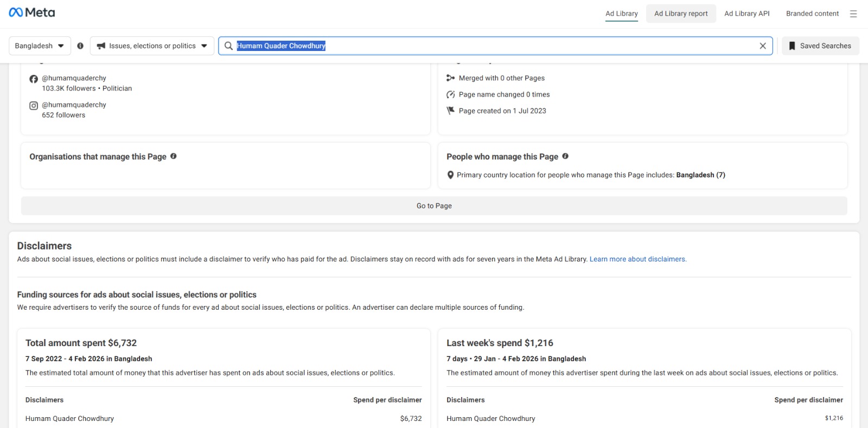Click the 7 Sep 2022 - 4 Feb 2026 date range

pyautogui.click(x=89, y=359)
